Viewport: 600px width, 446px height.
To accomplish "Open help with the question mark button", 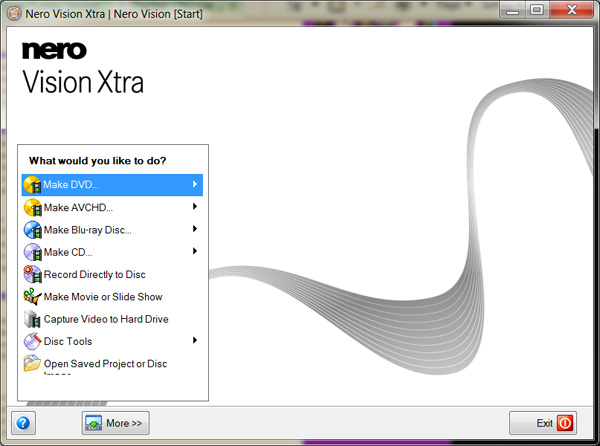I will pyautogui.click(x=23, y=423).
